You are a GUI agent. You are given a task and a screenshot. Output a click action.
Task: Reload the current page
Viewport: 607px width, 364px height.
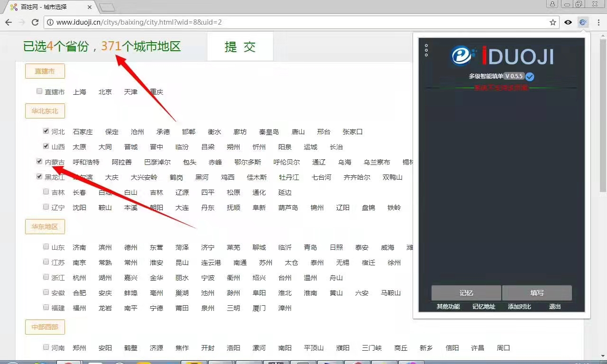pos(35,22)
